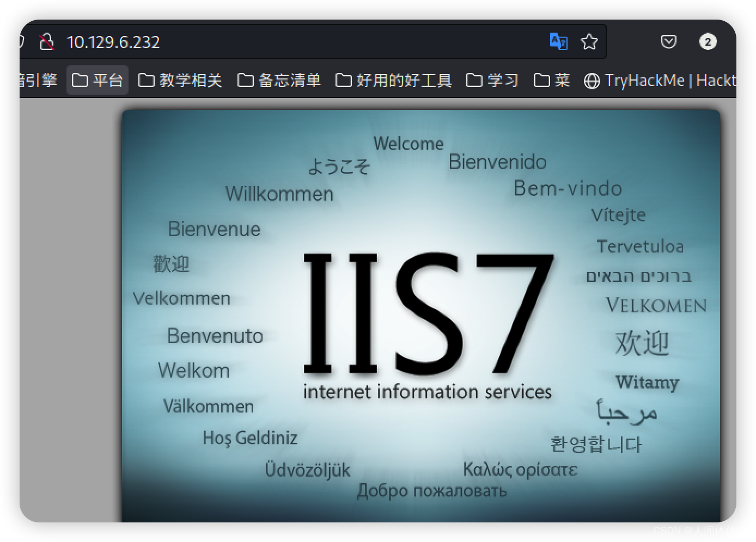
Task: Click the translate page icon
Action: [x=559, y=42]
